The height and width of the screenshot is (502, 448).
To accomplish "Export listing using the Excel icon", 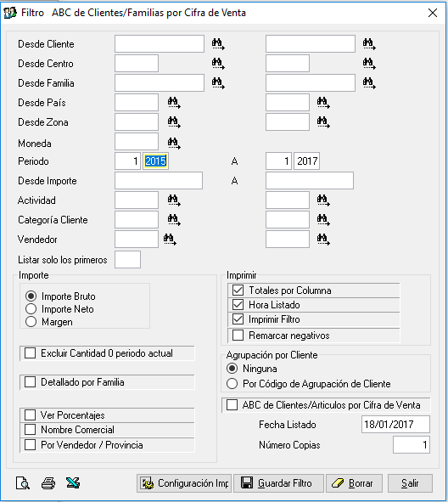I will (x=73, y=482).
